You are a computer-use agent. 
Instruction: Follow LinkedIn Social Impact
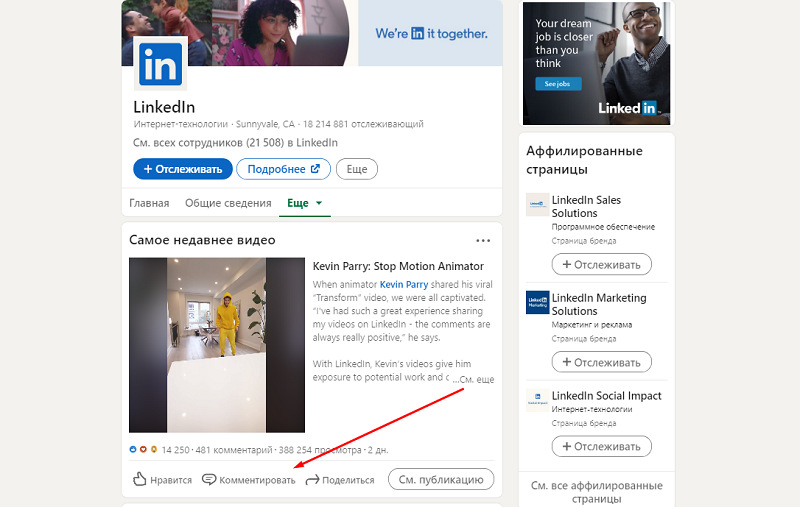pos(602,446)
